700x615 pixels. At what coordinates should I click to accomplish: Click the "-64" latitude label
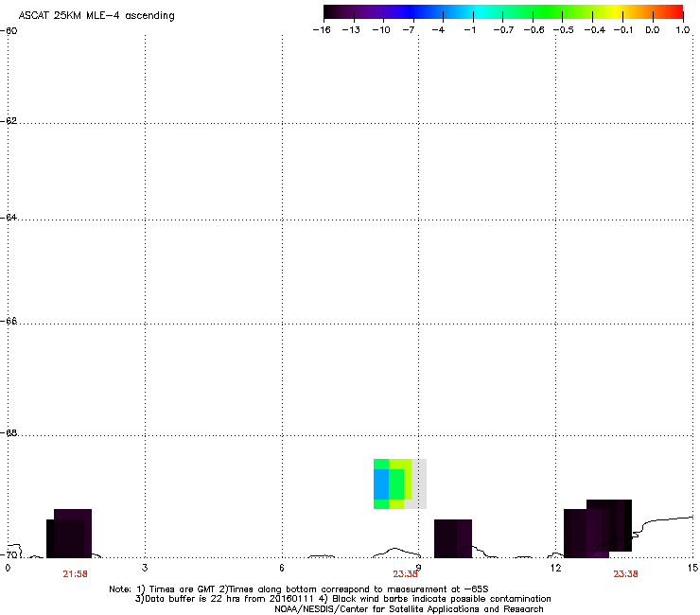click(x=9, y=218)
